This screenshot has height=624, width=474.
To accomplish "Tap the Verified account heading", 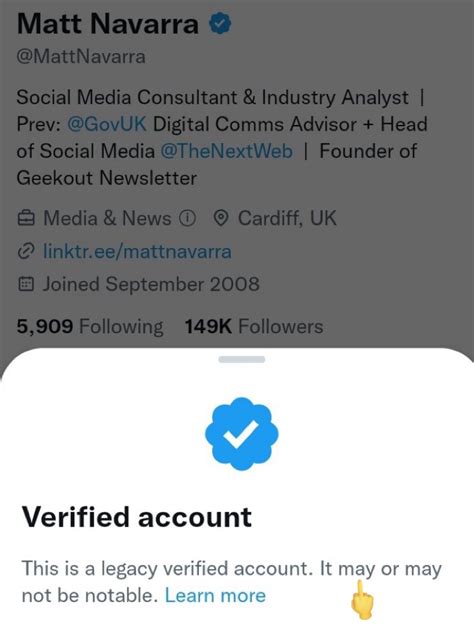I will 137,517.
